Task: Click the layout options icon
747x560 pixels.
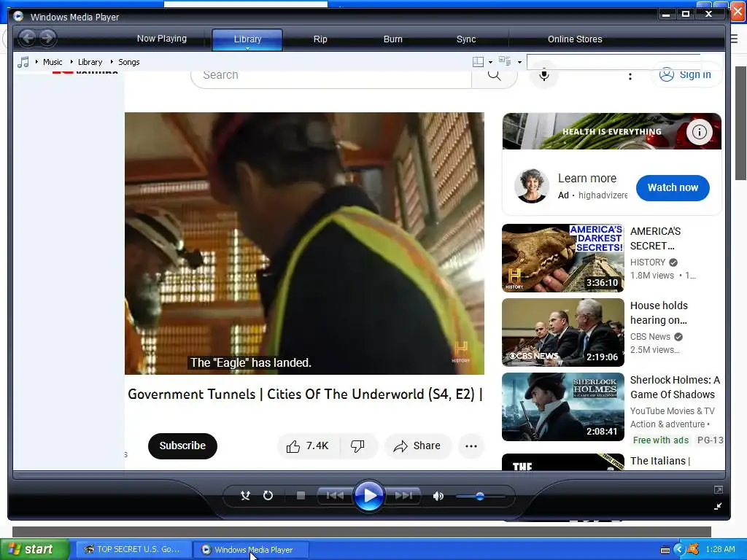Action: click(478, 61)
